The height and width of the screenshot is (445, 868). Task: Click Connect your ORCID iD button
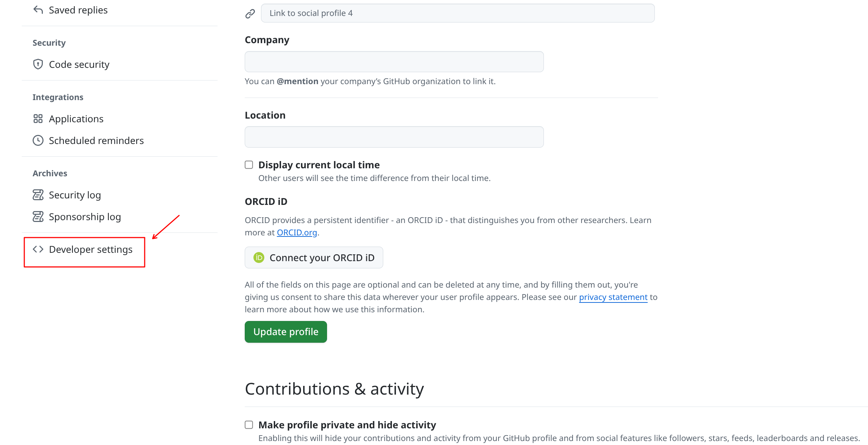coord(314,257)
